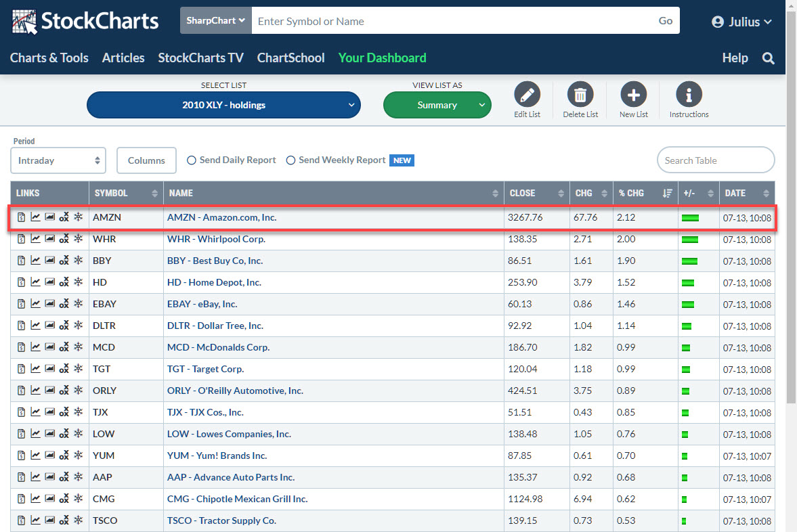Click the snowflake seasonality icon for HD
Viewport: 797px width, 532px height.
click(x=78, y=282)
